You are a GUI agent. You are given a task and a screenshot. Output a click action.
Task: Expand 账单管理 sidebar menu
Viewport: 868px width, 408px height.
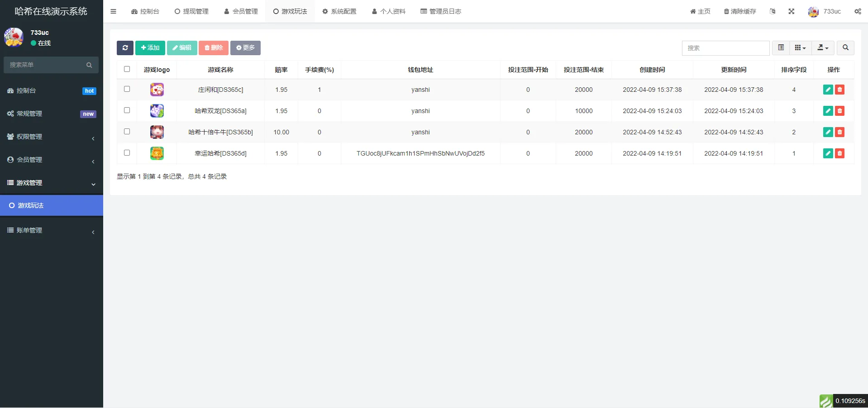52,230
